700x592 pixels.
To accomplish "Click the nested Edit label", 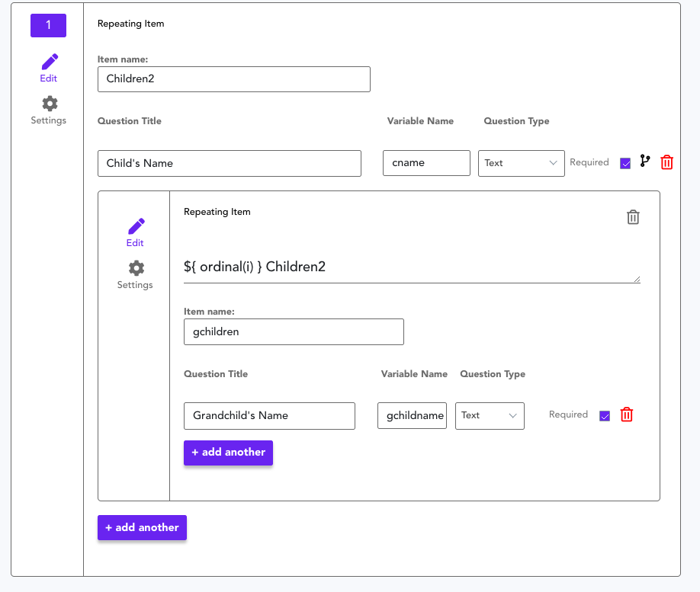I will pos(135,243).
